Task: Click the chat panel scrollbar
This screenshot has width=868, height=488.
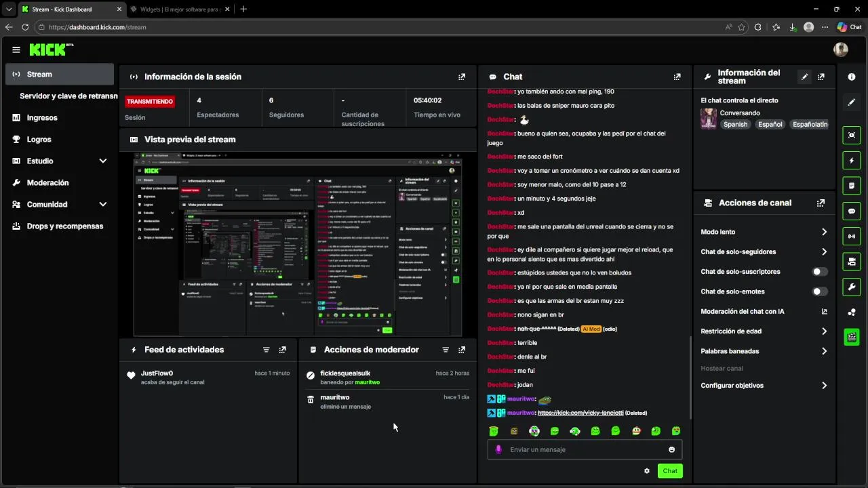Action: tap(690, 377)
